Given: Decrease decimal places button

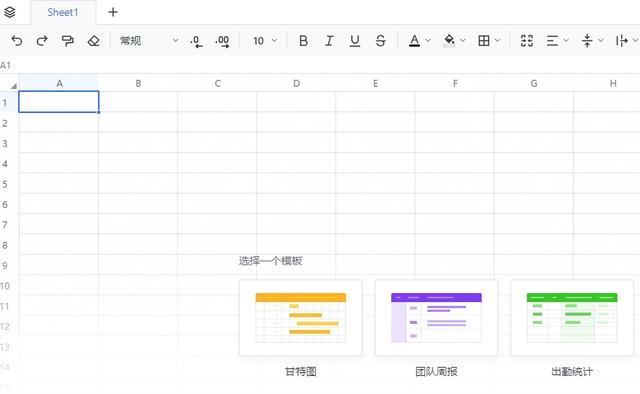Looking at the screenshot, I should [196, 41].
